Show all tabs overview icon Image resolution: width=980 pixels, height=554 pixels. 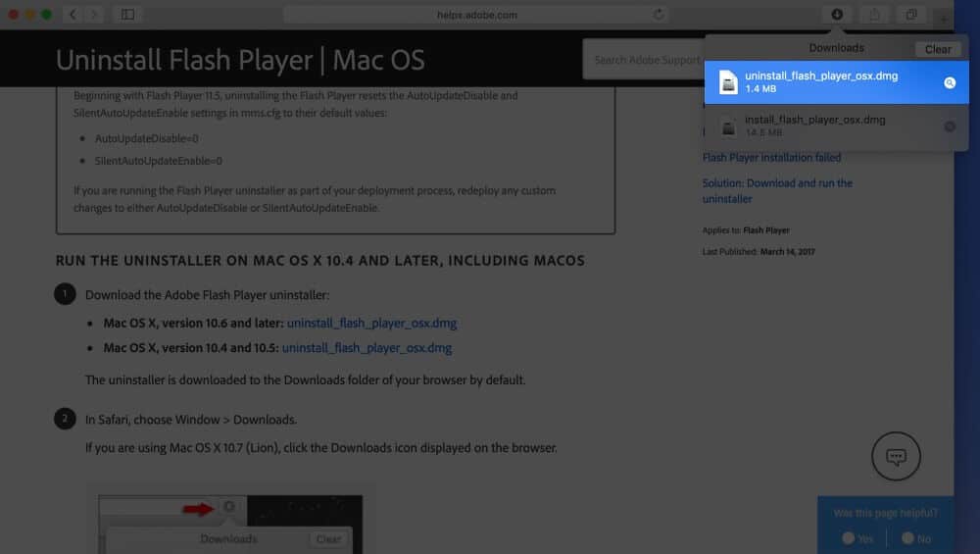point(911,15)
